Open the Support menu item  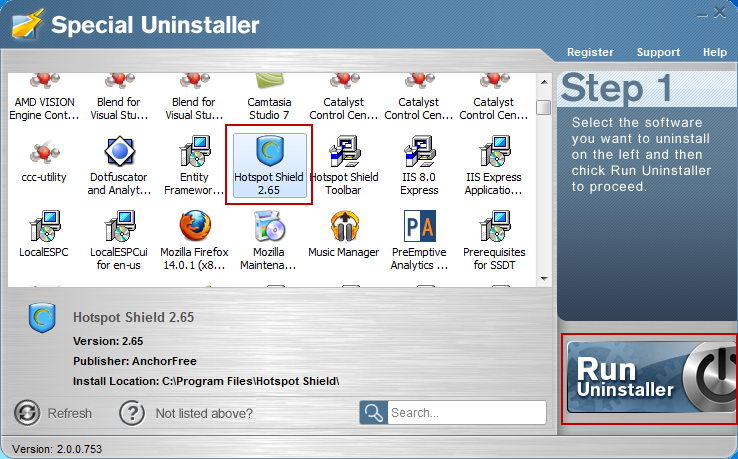[x=658, y=52]
